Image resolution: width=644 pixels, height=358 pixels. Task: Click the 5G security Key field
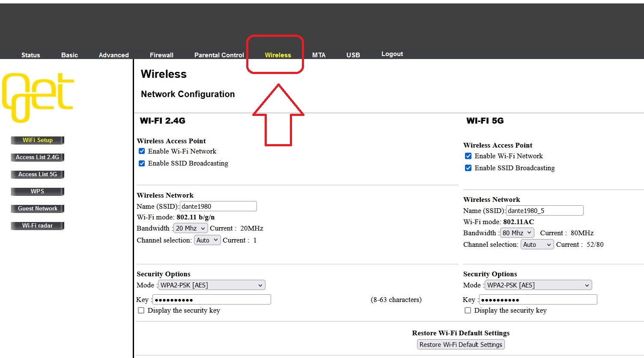(x=538, y=300)
